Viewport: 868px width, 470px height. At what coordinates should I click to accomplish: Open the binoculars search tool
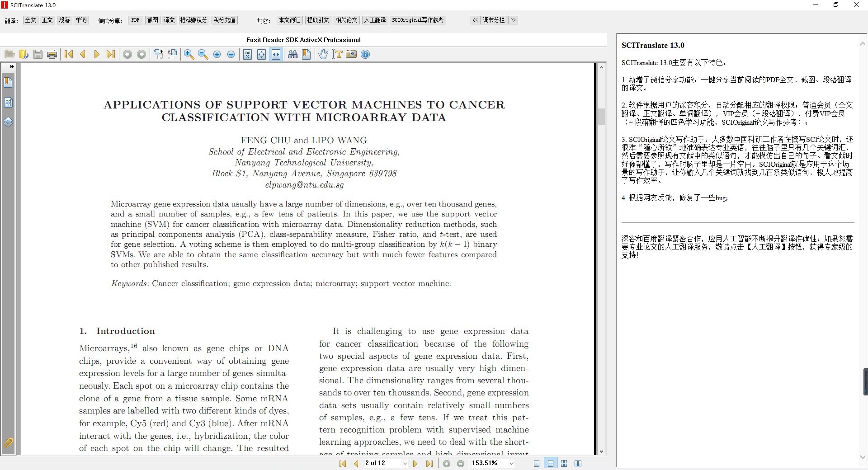[x=292, y=54]
